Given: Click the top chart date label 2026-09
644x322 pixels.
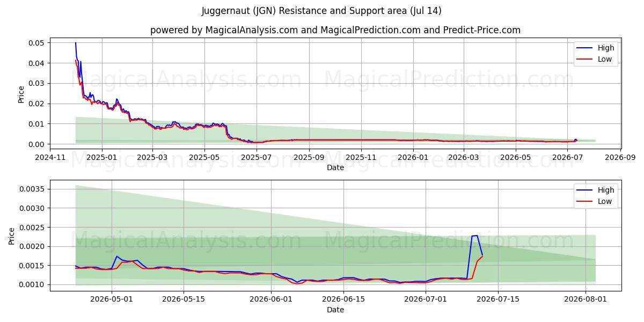Looking at the screenshot, I should [620, 158].
